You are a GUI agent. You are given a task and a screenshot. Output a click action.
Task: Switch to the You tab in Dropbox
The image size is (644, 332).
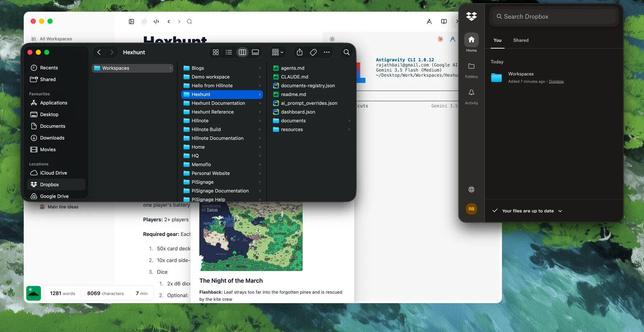(x=497, y=40)
